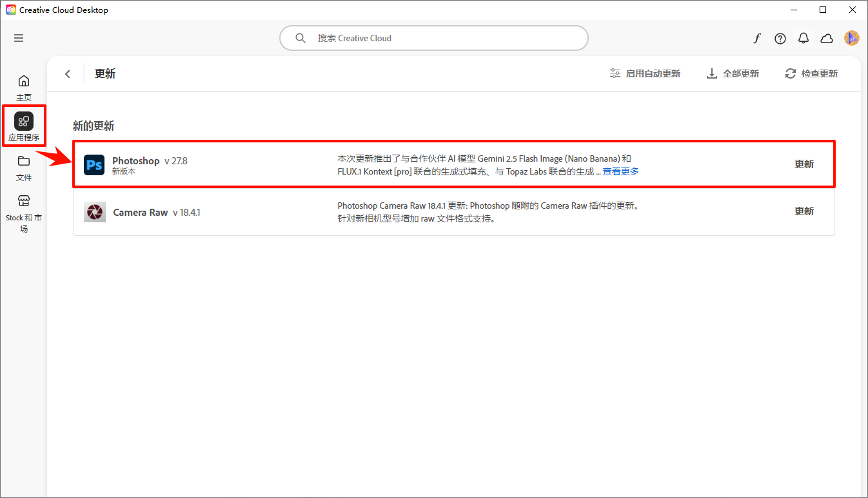This screenshot has height=498, width=868.
Task: Click 检查更新 to check updates
Action: 811,73
